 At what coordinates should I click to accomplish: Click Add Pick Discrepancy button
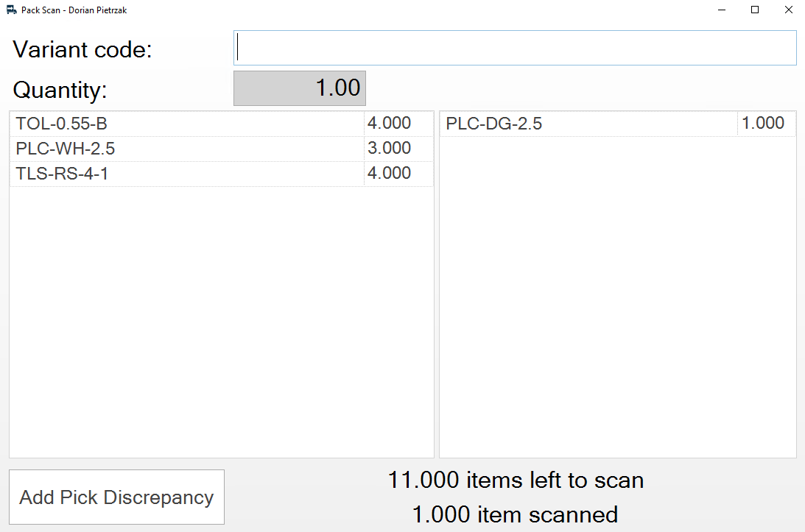[116, 497]
